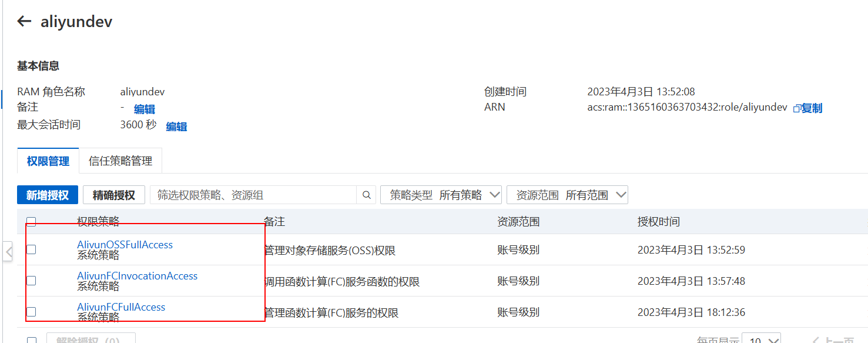This screenshot has width=868, height=343.
Task: Toggle the select-all header checkbox
Action: [x=31, y=222]
